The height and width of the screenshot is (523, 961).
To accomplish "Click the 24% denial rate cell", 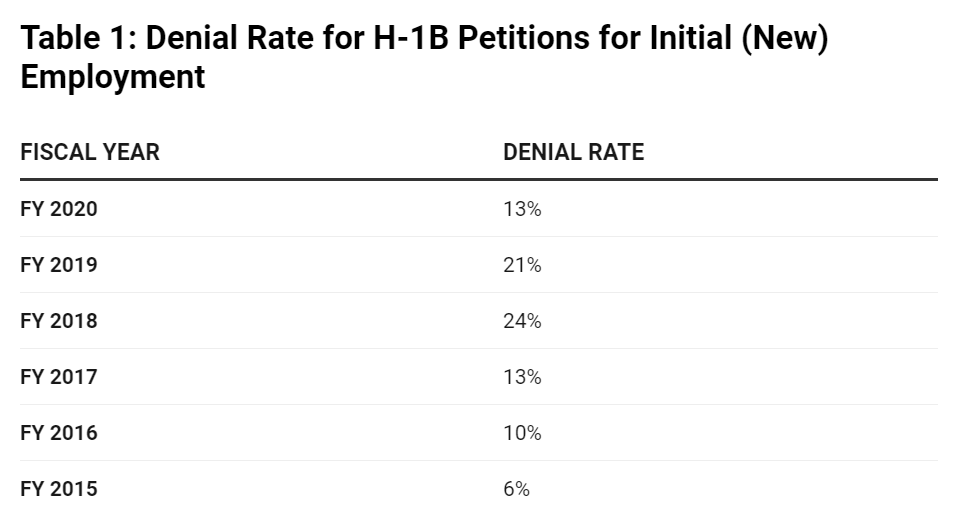I will pos(522,321).
